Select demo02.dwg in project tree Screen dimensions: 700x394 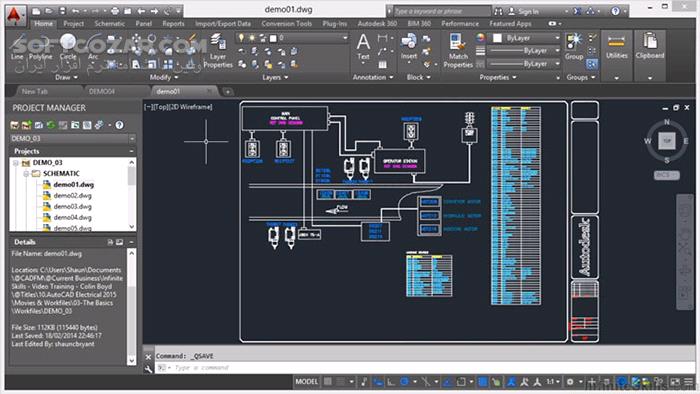(x=72, y=195)
